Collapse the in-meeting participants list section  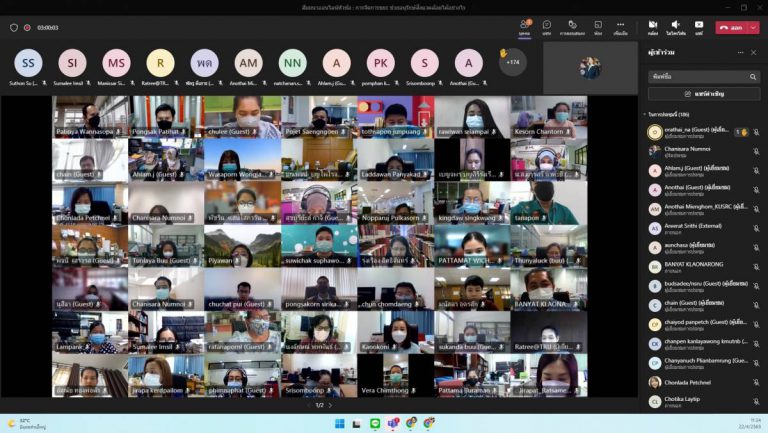pos(645,114)
